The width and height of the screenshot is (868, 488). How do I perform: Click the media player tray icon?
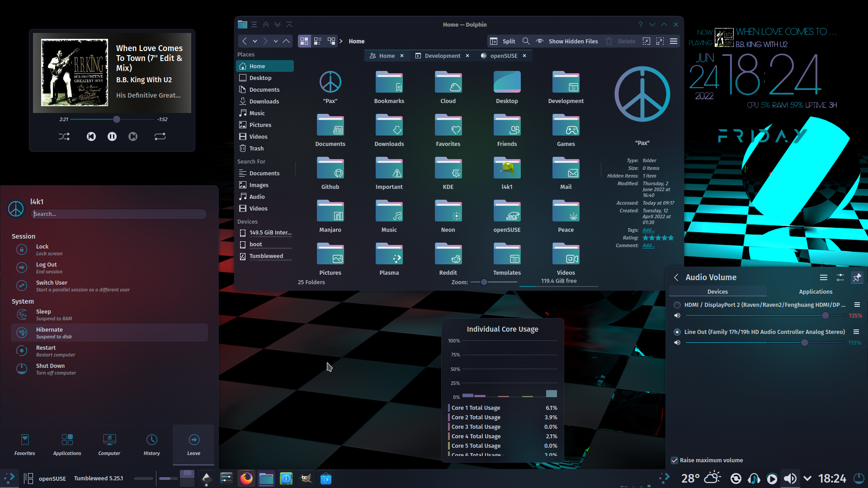(x=772, y=479)
